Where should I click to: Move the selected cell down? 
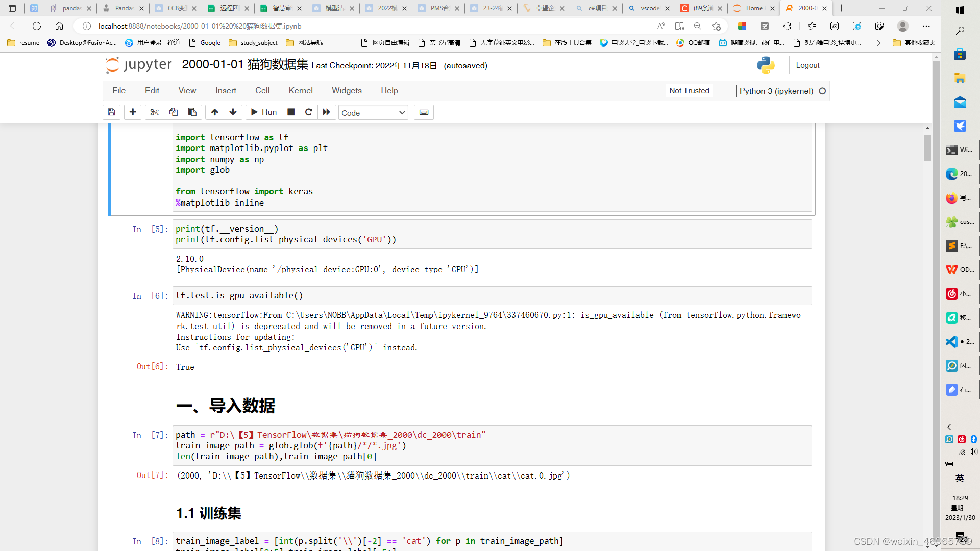click(233, 112)
